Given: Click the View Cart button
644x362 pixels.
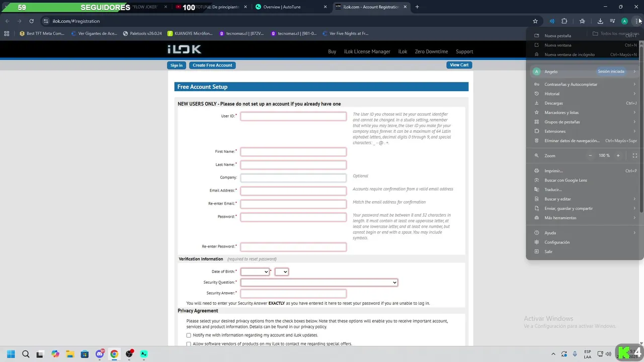Looking at the screenshot, I should coord(459,65).
